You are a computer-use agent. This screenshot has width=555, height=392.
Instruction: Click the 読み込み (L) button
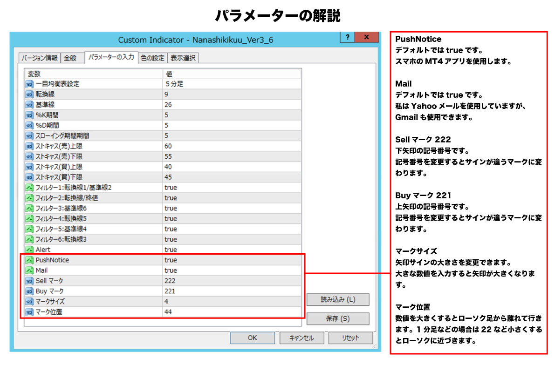pyautogui.click(x=338, y=300)
